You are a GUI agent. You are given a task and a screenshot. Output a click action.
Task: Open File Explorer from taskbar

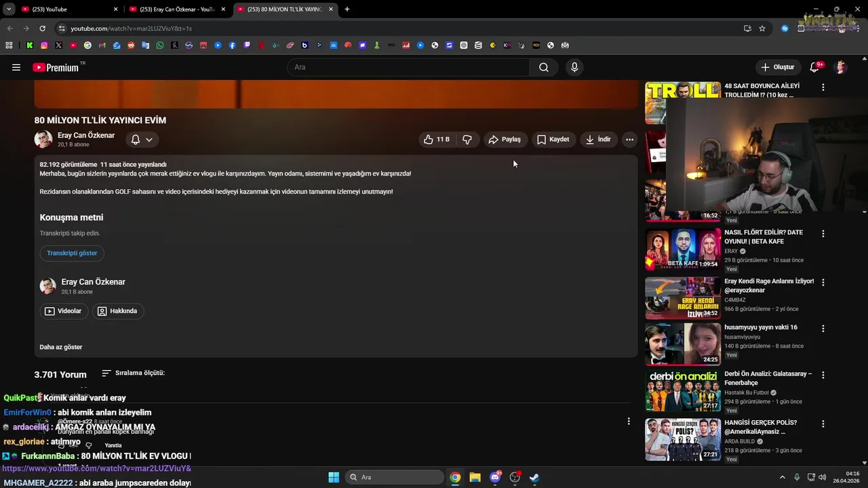[475, 477]
